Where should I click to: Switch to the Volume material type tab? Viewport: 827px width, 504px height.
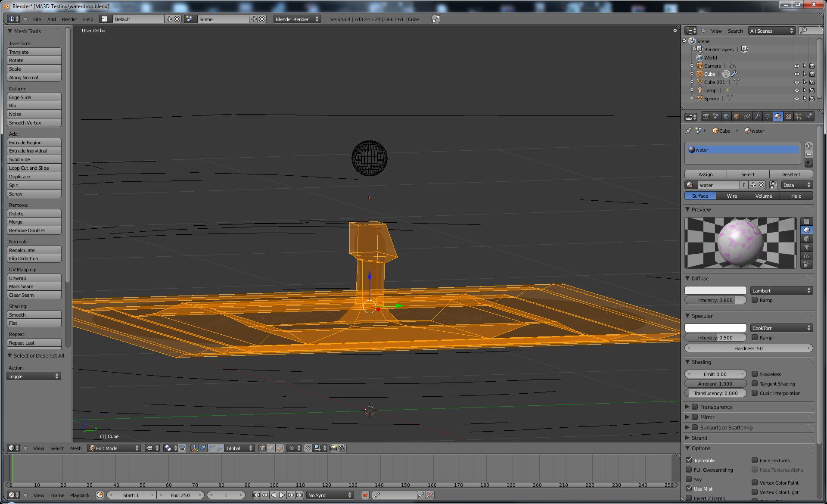pyautogui.click(x=763, y=196)
